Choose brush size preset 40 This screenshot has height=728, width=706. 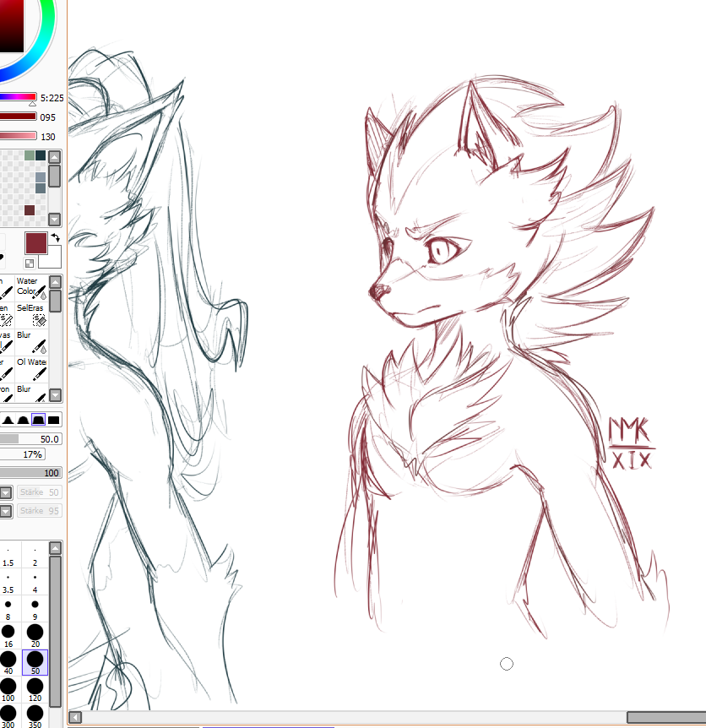pos(8,664)
